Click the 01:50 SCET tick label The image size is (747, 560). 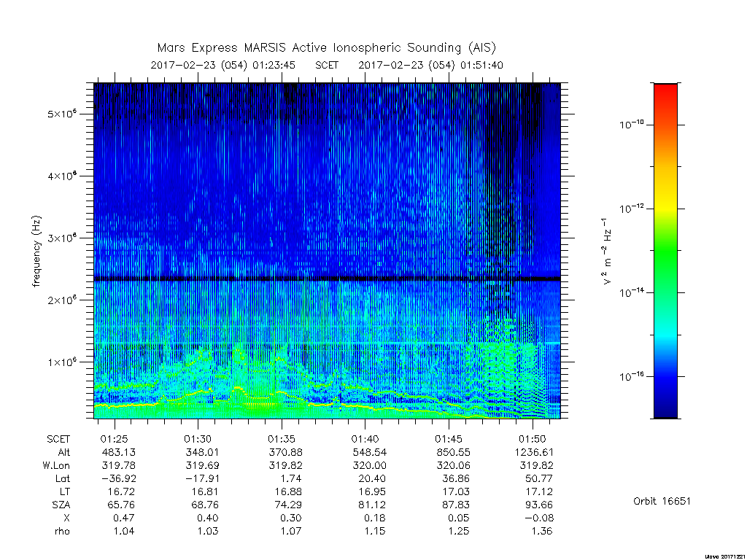pyautogui.click(x=532, y=439)
